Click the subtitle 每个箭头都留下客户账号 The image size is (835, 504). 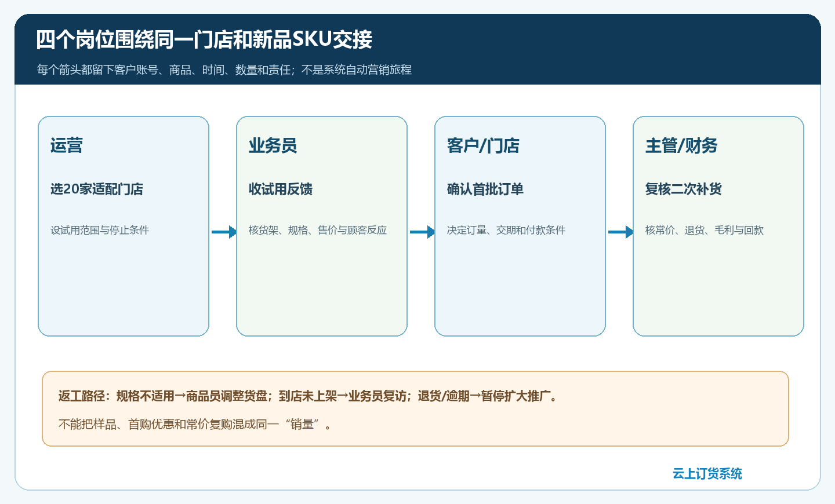click(x=224, y=70)
